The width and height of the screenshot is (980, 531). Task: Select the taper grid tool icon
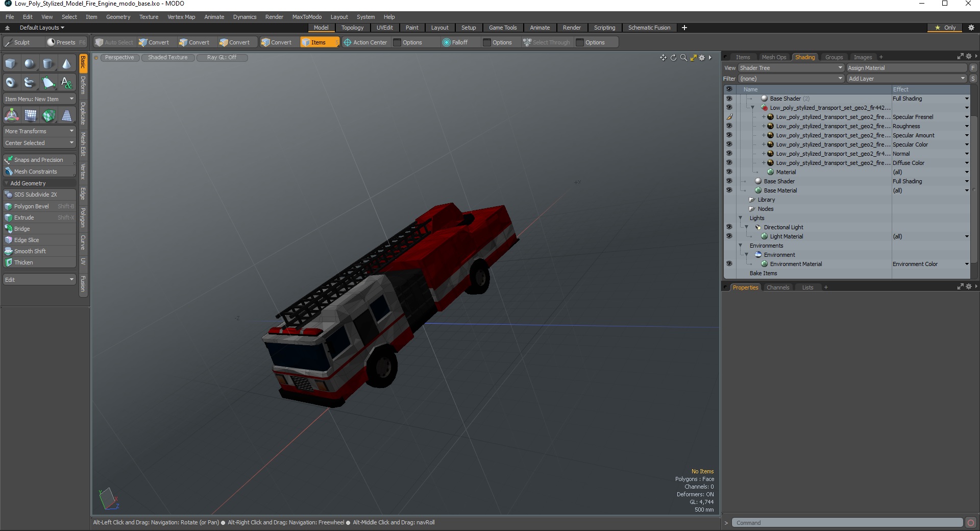click(66, 115)
